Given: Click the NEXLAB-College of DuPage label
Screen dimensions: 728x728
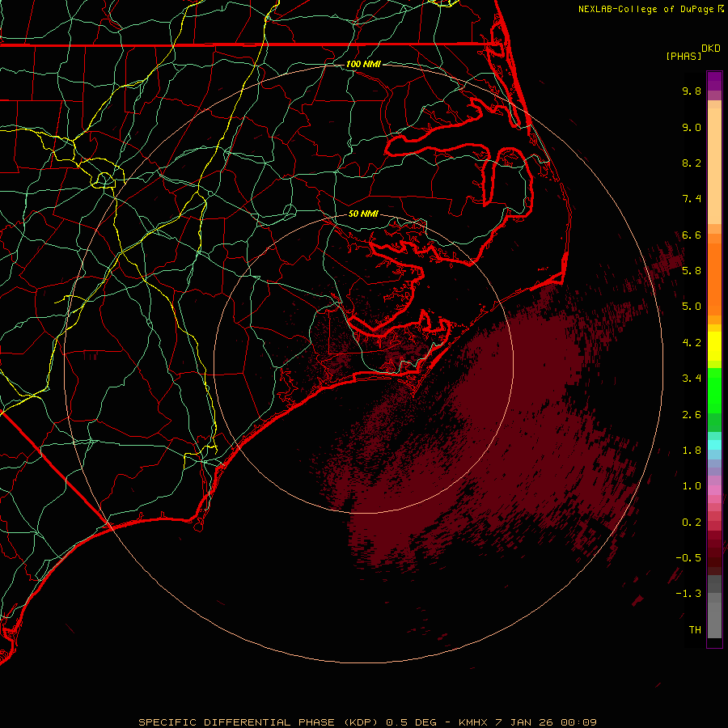Looking at the screenshot, I should [x=645, y=9].
